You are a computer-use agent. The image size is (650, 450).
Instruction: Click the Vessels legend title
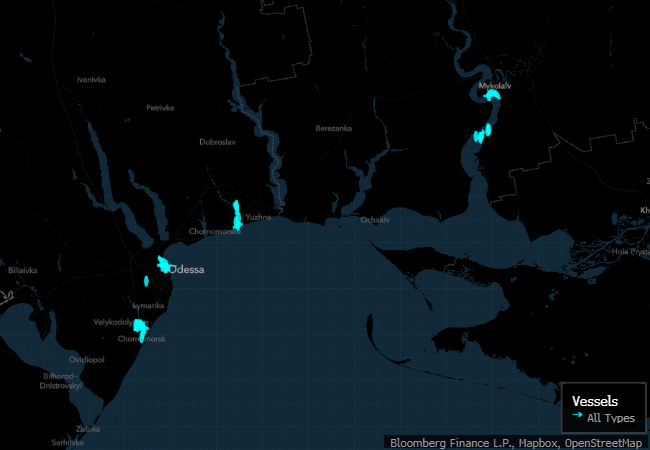595,401
